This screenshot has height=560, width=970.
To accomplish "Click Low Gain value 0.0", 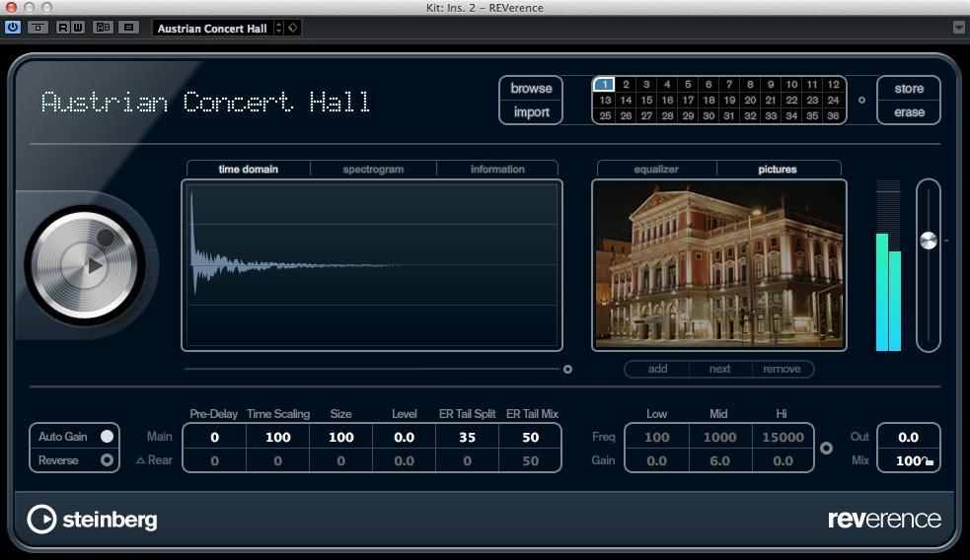I will (656, 460).
